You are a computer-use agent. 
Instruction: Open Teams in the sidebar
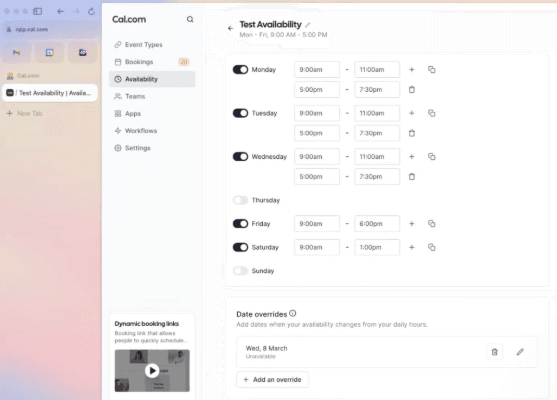[152, 96]
